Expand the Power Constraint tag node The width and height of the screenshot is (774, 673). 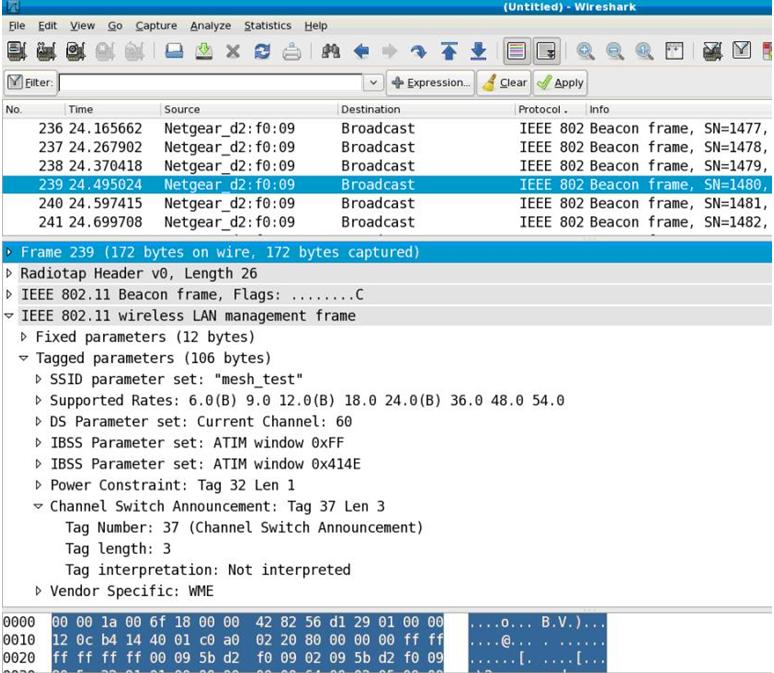pyautogui.click(x=39, y=485)
